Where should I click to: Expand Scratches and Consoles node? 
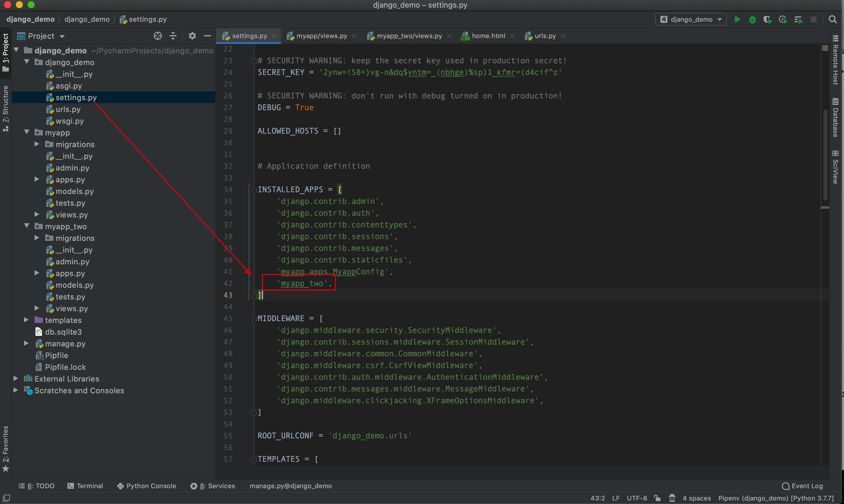16,390
